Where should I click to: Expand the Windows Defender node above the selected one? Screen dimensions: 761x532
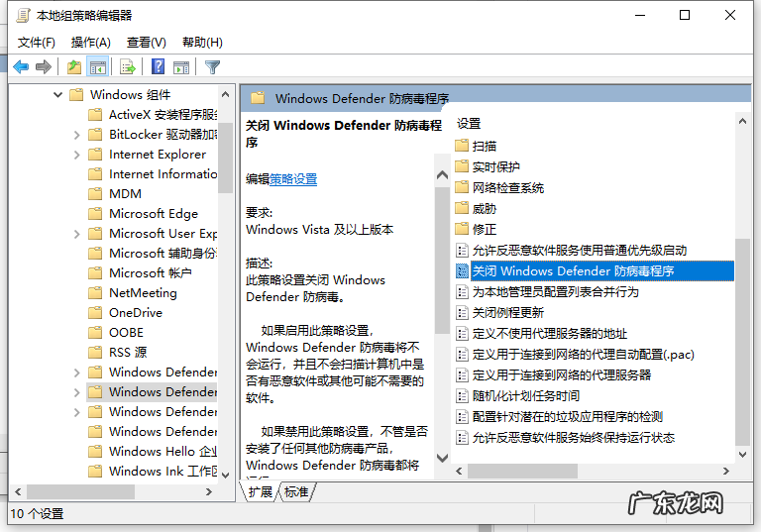click(x=76, y=372)
